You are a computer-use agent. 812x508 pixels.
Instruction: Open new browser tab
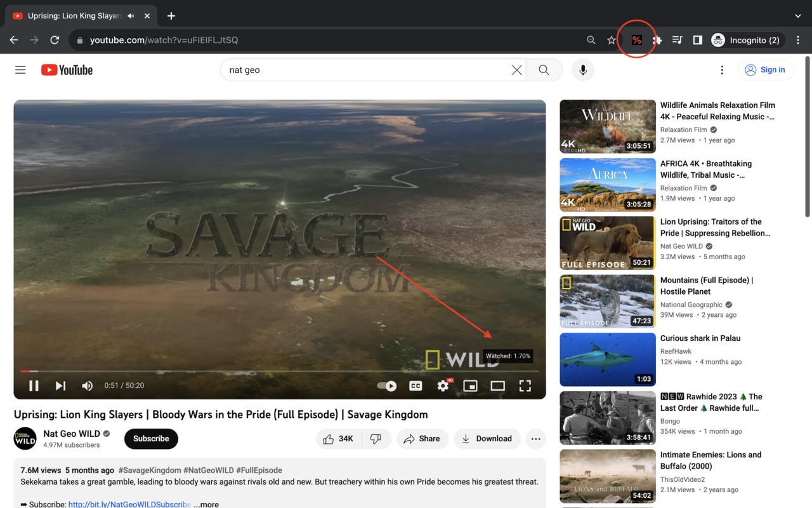171,16
